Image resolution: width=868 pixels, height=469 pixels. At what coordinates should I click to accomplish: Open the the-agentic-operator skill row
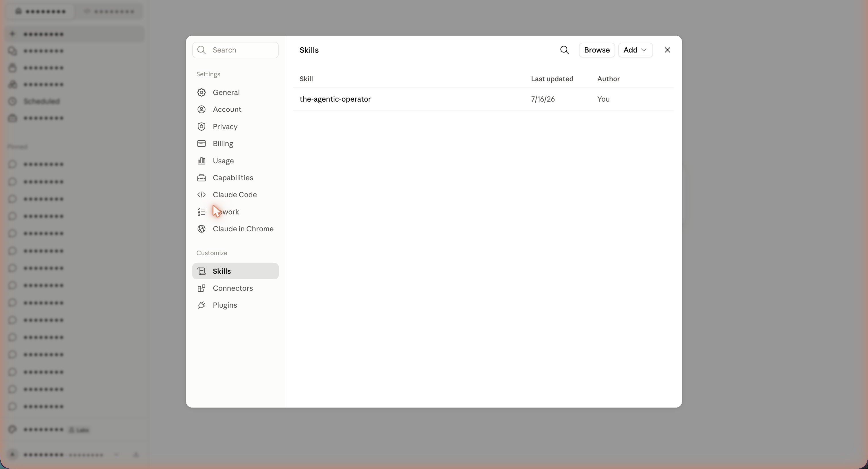pyautogui.click(x=484, y=99)
